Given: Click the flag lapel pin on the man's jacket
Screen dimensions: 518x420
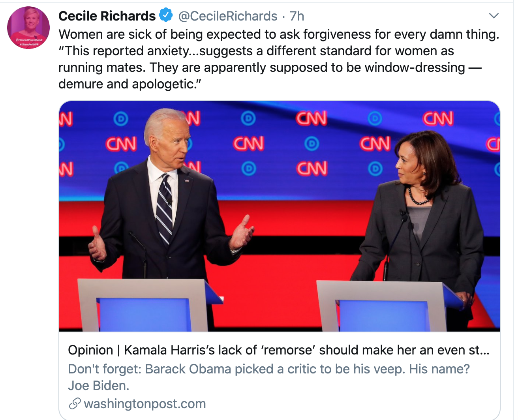Looking at the screenshot, I should tap(186, 180).
